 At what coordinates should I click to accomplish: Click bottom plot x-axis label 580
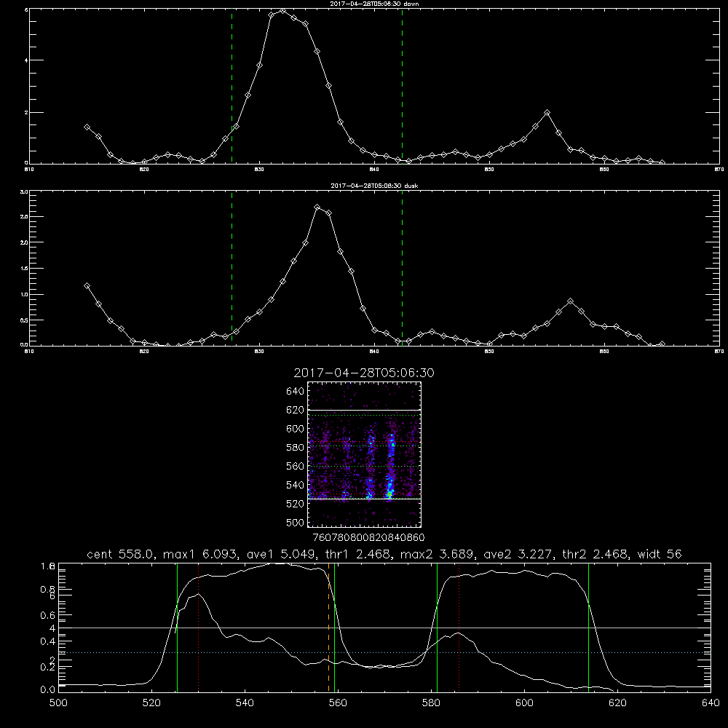tap(431, 703)
